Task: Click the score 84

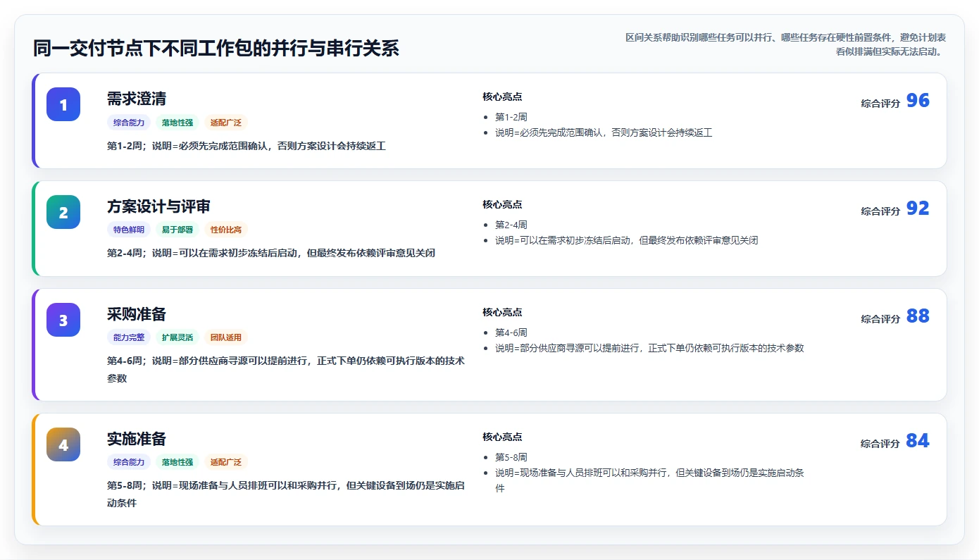Action: tap(918, 441)
